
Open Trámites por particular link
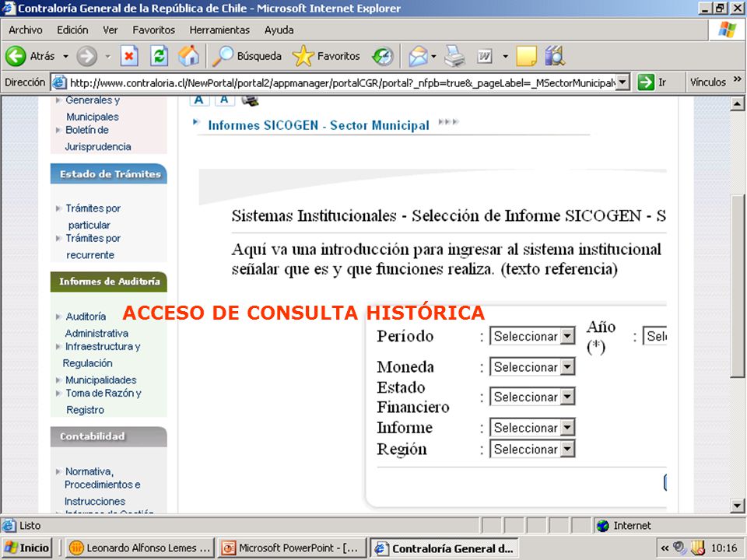pos(93,216)
